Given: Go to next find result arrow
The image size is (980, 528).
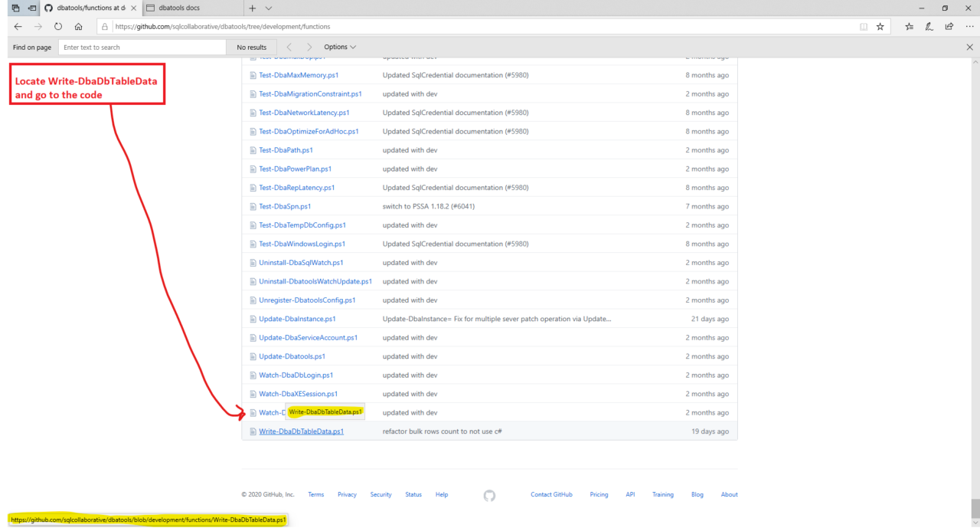Looking at the screenshot, I should tap(309, 48).
